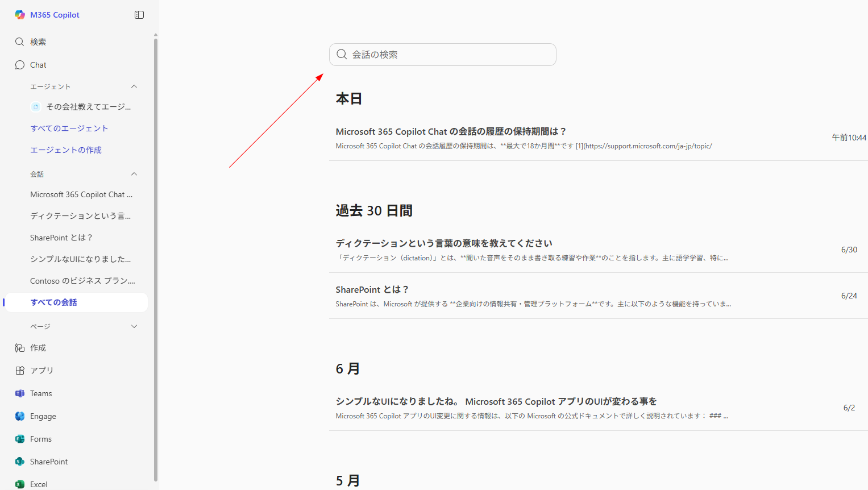Open sidebar conversation ディクテーションという言...

point(81,216)
